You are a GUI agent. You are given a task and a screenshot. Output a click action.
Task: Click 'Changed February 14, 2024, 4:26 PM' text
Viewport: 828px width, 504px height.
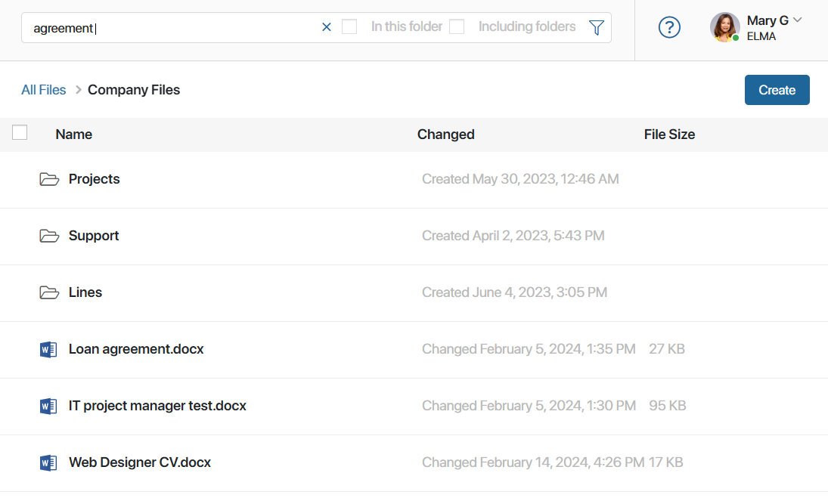[533, 462]
